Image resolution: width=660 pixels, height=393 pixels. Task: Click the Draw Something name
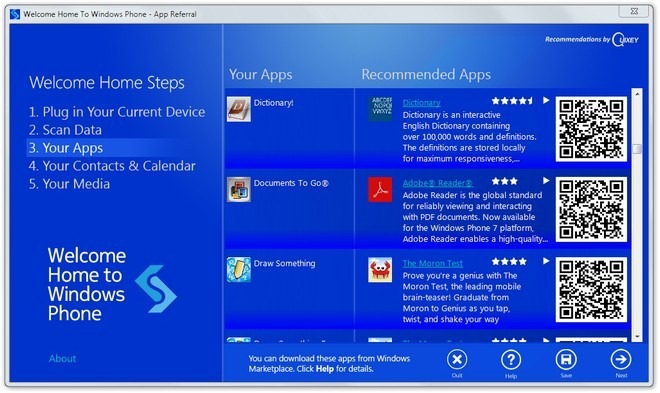[x=284, y=263]
